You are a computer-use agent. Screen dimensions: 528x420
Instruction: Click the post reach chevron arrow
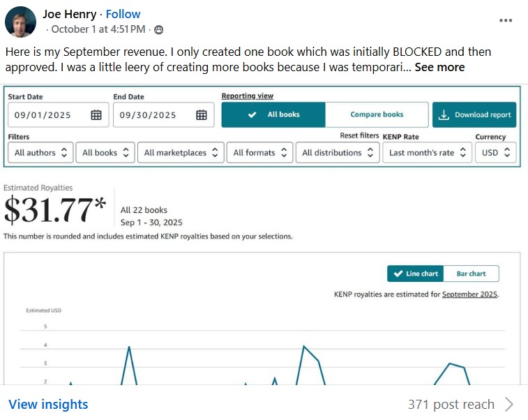point(509,405)
